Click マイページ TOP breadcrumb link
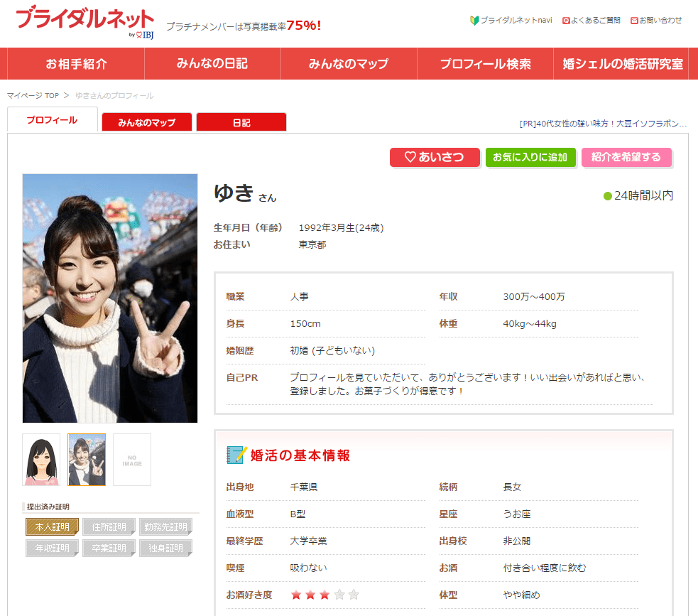698x616 pixels. (x=33, y=95)
